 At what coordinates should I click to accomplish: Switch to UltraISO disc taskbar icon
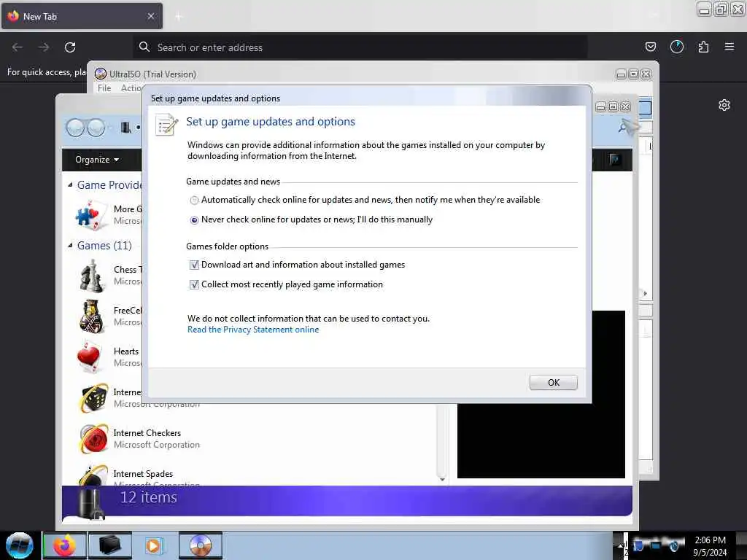point(201,545)
